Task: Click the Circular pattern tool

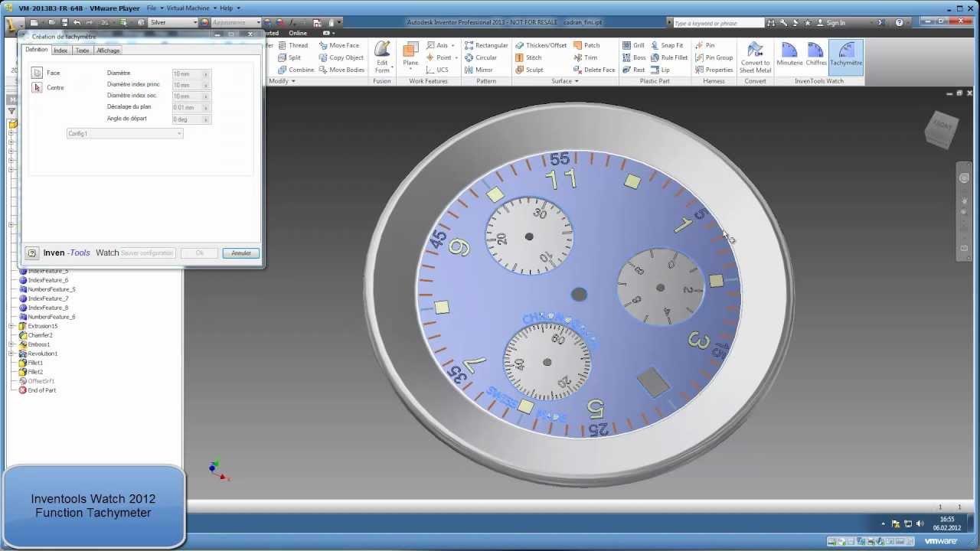Action: pyautogui.click(x=480, y=57)
